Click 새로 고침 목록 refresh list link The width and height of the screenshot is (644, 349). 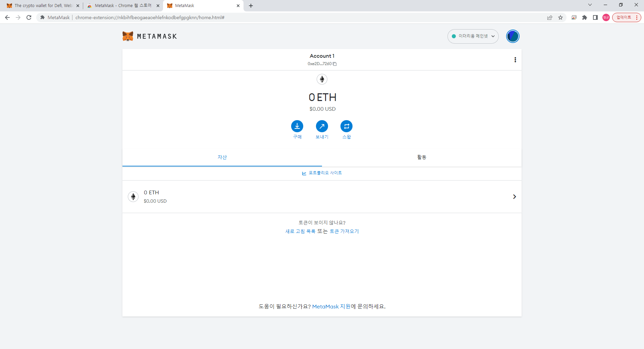coord(300,231)
